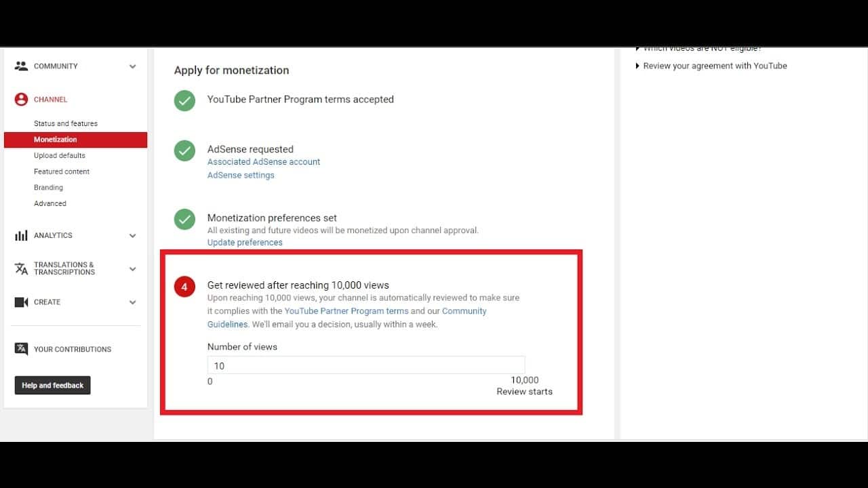
Task: Select the Community icon in the sidebar
Action: coord(21,66)
